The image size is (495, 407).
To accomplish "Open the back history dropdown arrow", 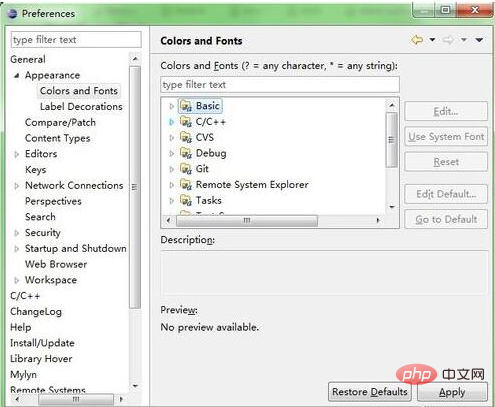I will pos(432,40).
